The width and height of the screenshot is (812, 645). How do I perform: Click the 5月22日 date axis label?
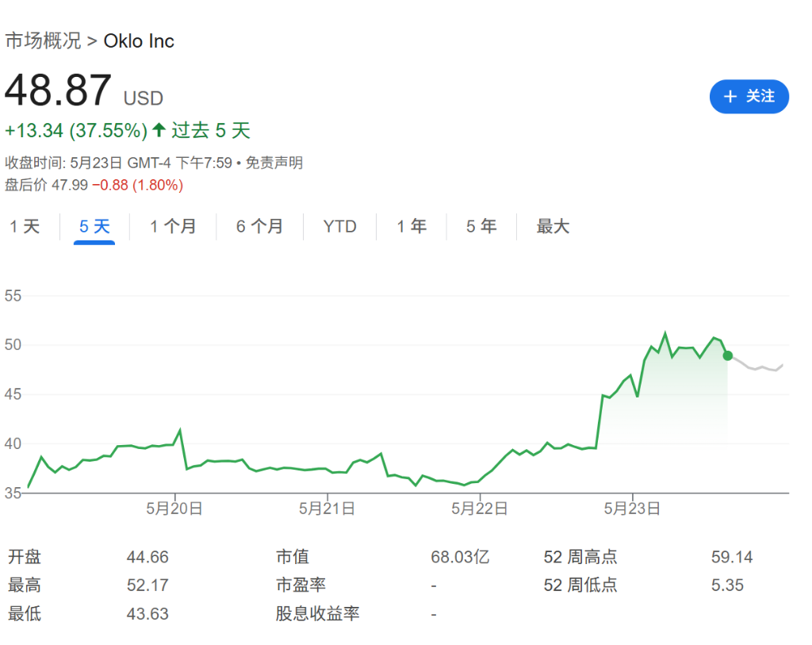pyautogui.click(x=480, y=509)
